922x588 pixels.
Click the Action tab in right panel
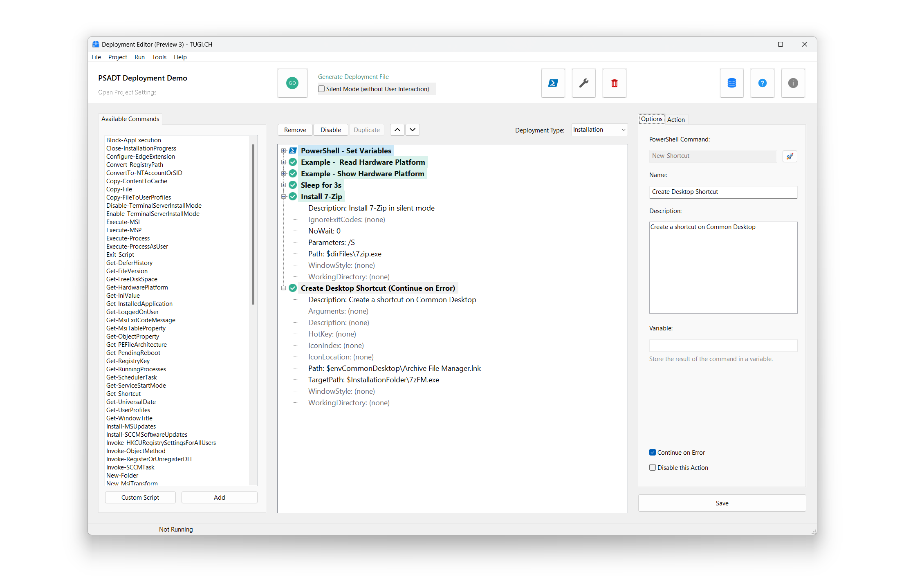point(675,119)
